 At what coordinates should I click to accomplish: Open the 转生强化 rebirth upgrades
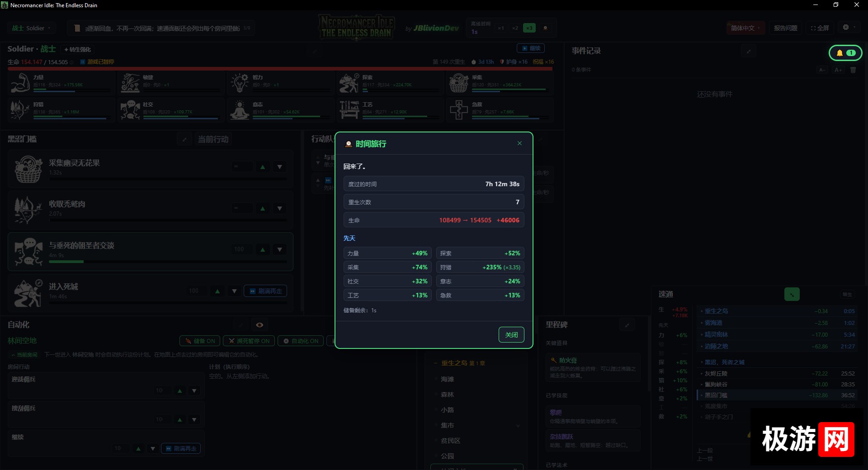(78, 49)
